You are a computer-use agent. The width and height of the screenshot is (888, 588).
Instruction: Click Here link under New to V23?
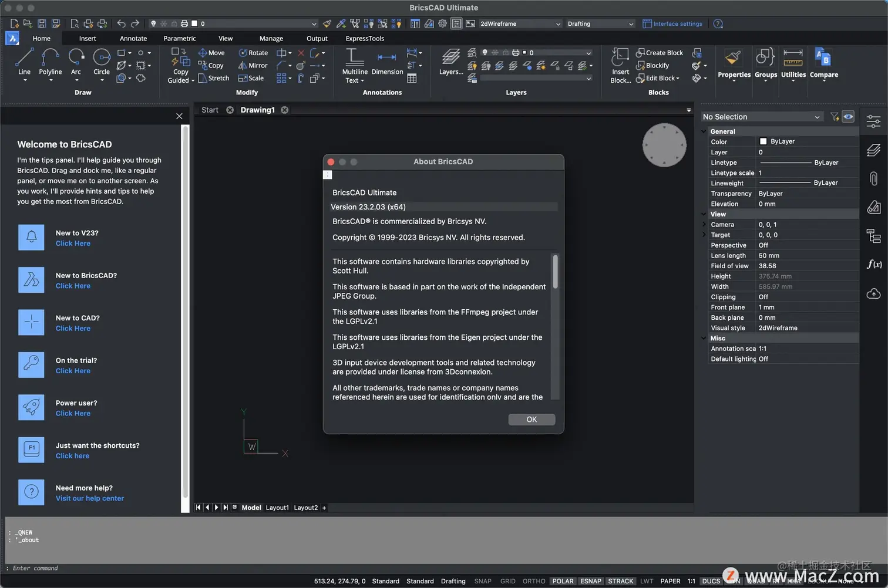(73, 244)
